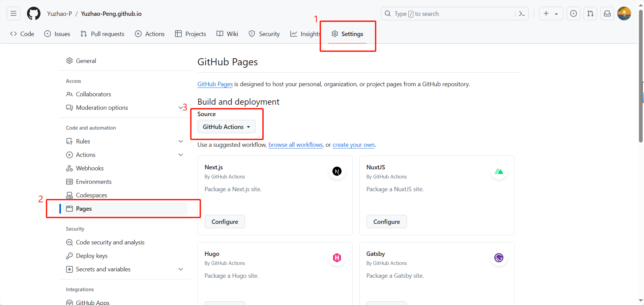Open the Source dropdown set to GitHub Actions
The image size is (644, 305).
point(226,127)
